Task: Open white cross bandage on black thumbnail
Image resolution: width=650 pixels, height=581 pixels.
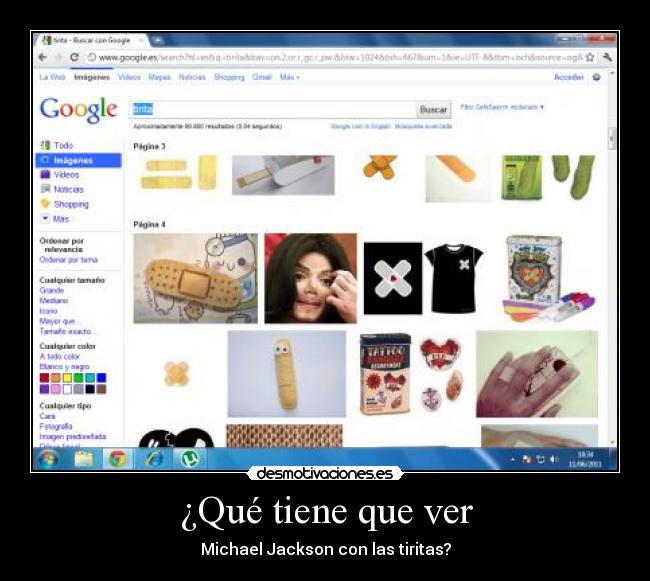Action: click(393, 278)
